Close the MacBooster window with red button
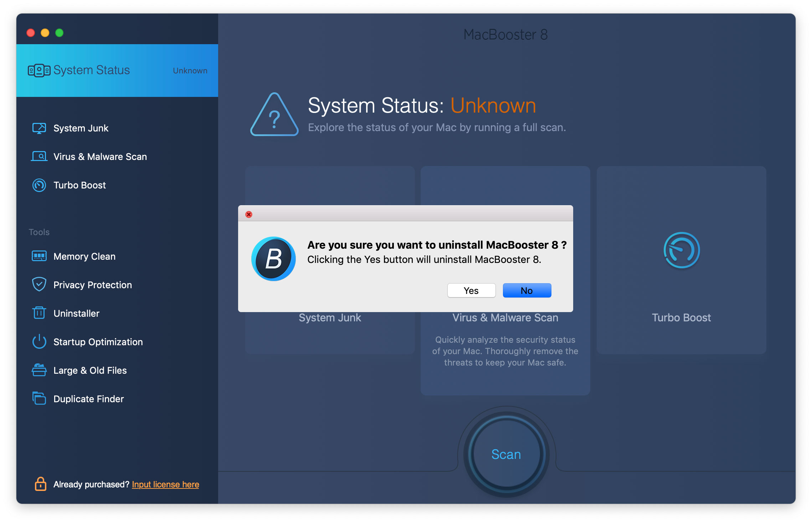Screen dimensions: 812x523 click(x=31, y=33)
